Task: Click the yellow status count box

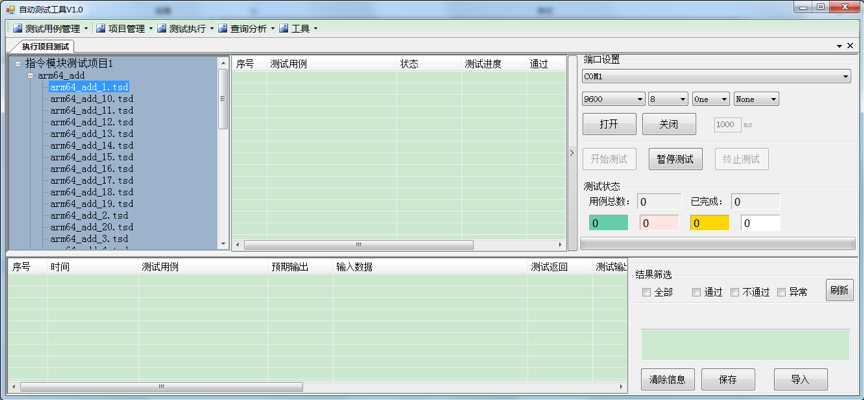Action: click(709, 223)
